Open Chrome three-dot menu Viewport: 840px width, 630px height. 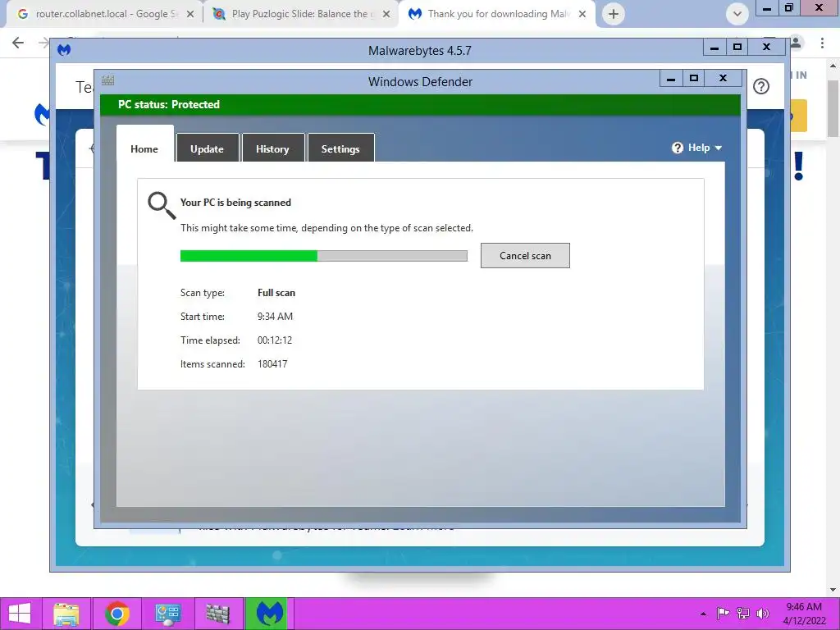tap(822, 43)
